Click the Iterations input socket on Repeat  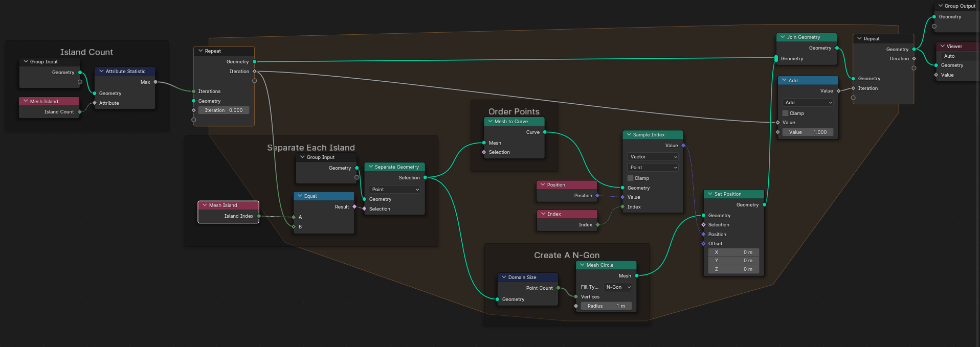[194, 91]
